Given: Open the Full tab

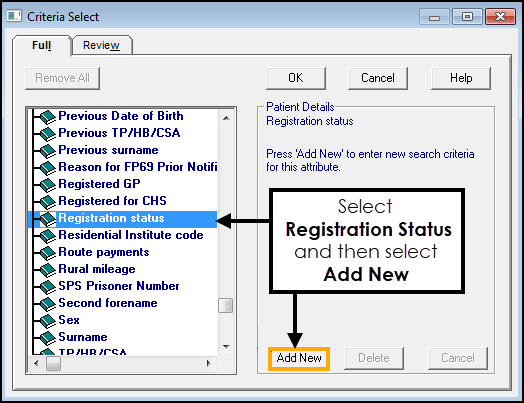Looking at the screenshot, I should [42, 45].
